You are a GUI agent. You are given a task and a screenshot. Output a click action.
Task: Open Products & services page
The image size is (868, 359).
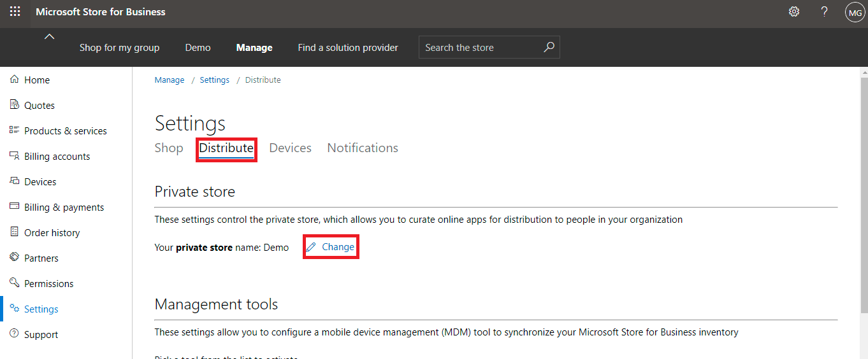(x=66, y=130)
